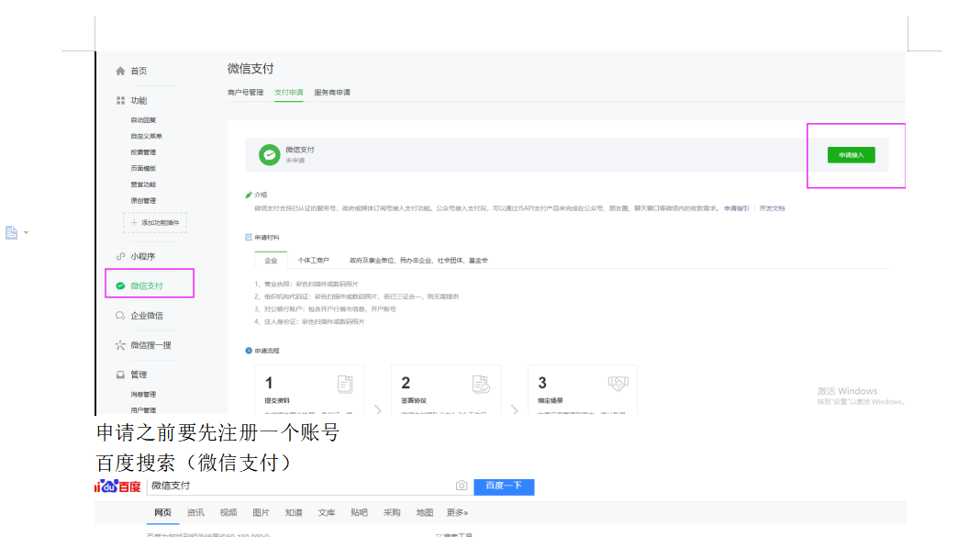
Task: Click 赞赏功能 in the sidebar
Action: click(143, 185)
